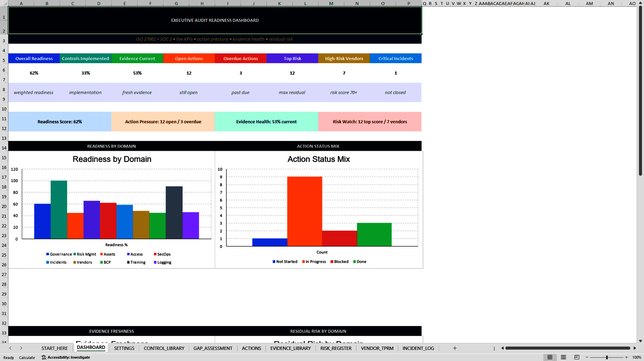This screenshot has width=644, height=361.
Task: Select the horizontal scrollbar thumb
Action: click(x=568, y=348)
